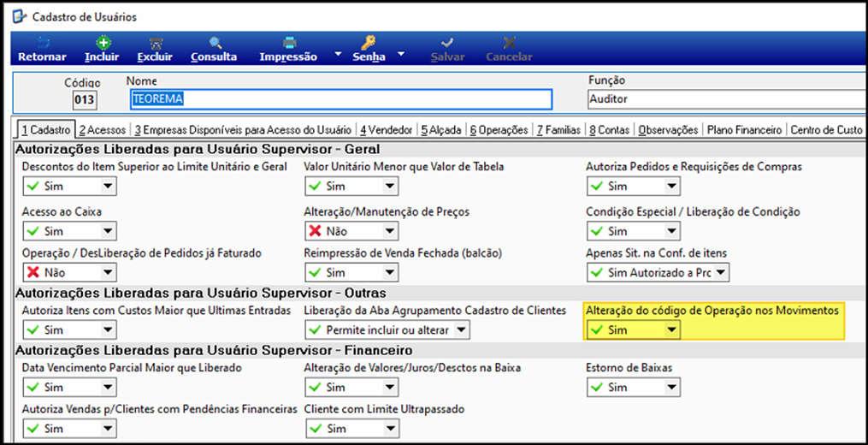
Task: Open Cliente com Limite Ultrapassado dropdown
Action: (390, 429)
